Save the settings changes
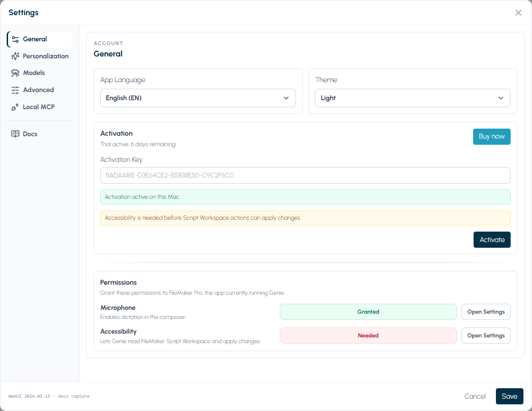The image size is (532, 411). [x=509, y=396]
